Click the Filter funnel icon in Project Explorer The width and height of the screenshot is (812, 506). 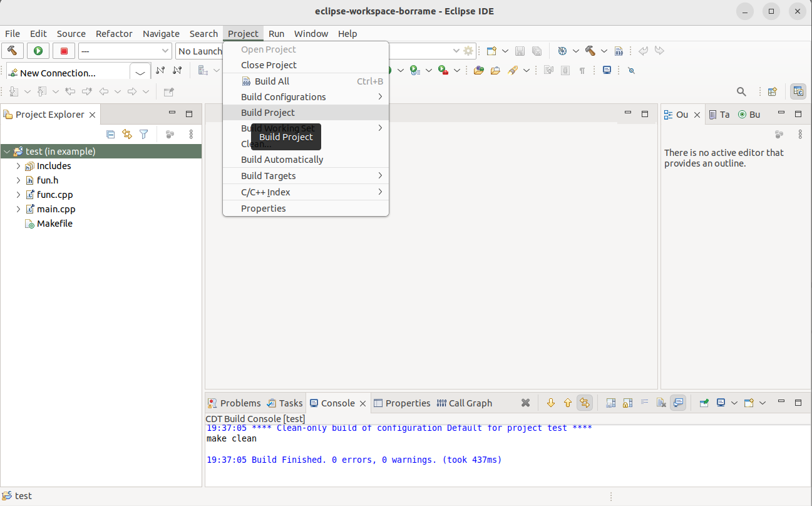tap(143, 134)
